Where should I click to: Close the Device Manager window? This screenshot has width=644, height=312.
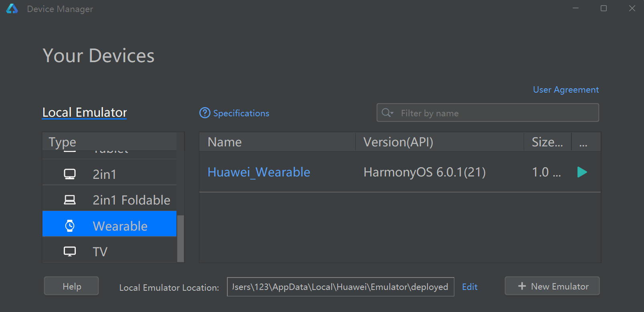632,8
